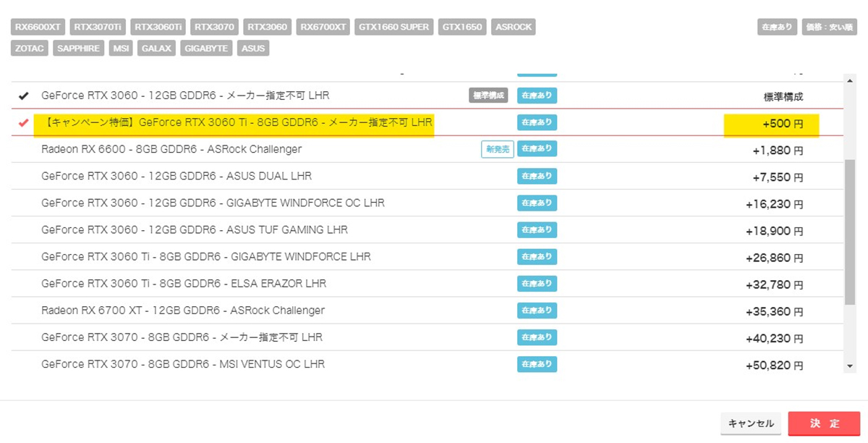
Task: Cancel with the キャンセル button
Action: 751,423
